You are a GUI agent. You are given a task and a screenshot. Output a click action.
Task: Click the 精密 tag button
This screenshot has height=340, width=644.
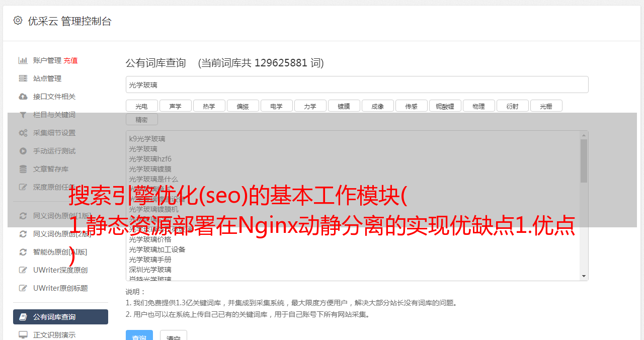142,119
